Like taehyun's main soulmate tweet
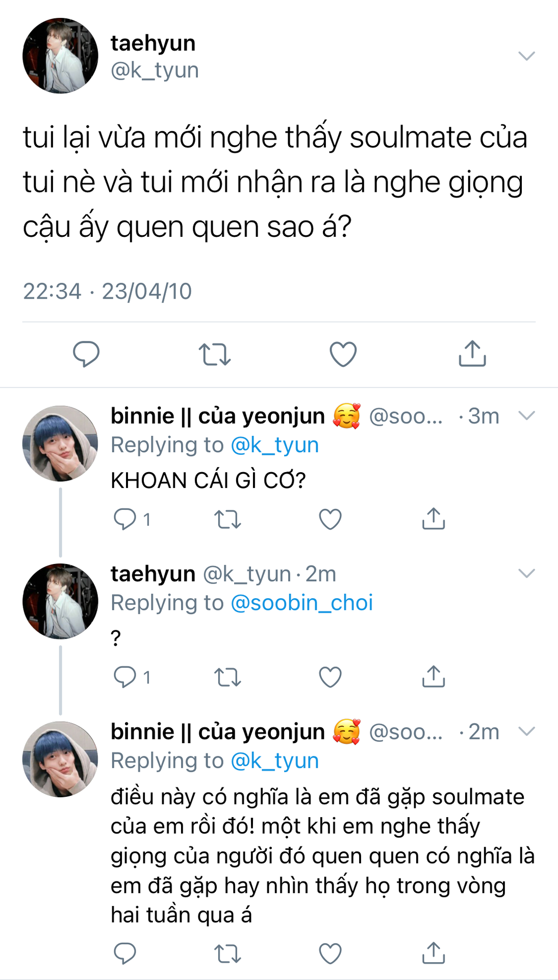Image resolution: width=558 pixels, height=980 pixels. [343, 354]
